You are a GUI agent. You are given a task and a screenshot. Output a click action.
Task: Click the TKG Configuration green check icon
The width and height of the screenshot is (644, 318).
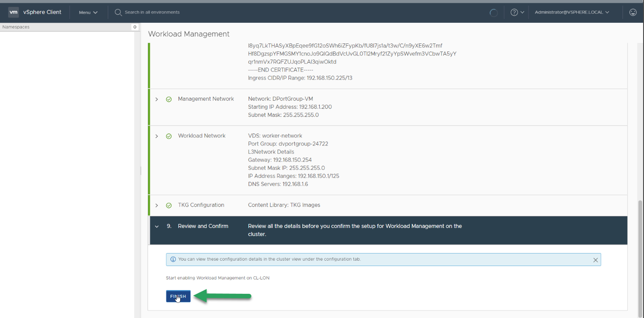pos(169,206)
